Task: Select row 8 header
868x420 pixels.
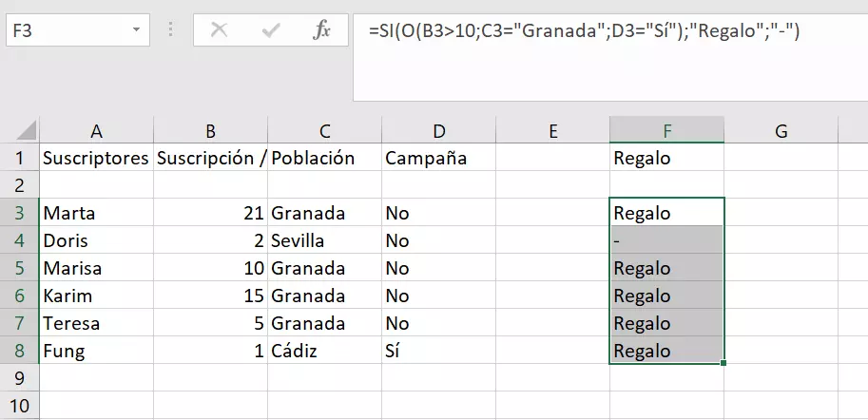Action: point(19,351)
